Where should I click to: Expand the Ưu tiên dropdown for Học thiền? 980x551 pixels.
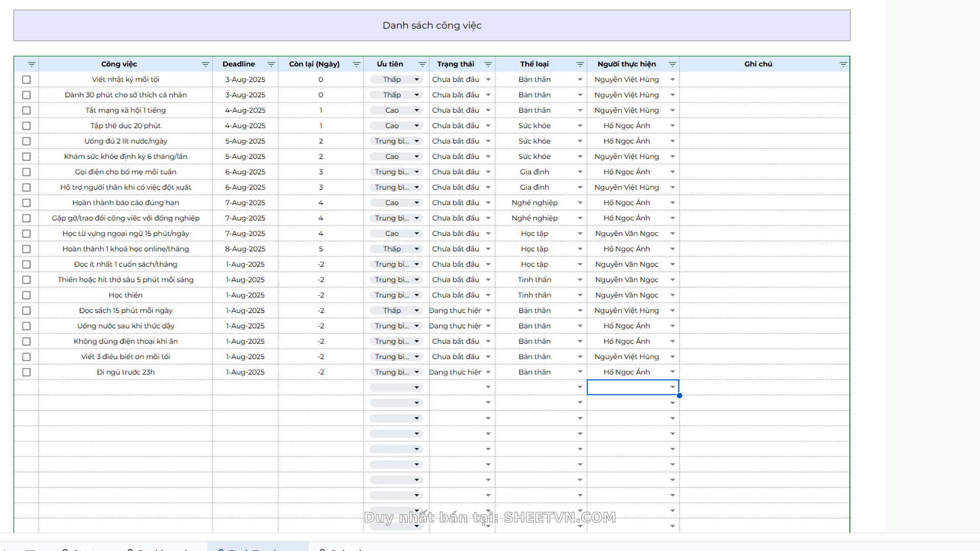click(416, 295)
